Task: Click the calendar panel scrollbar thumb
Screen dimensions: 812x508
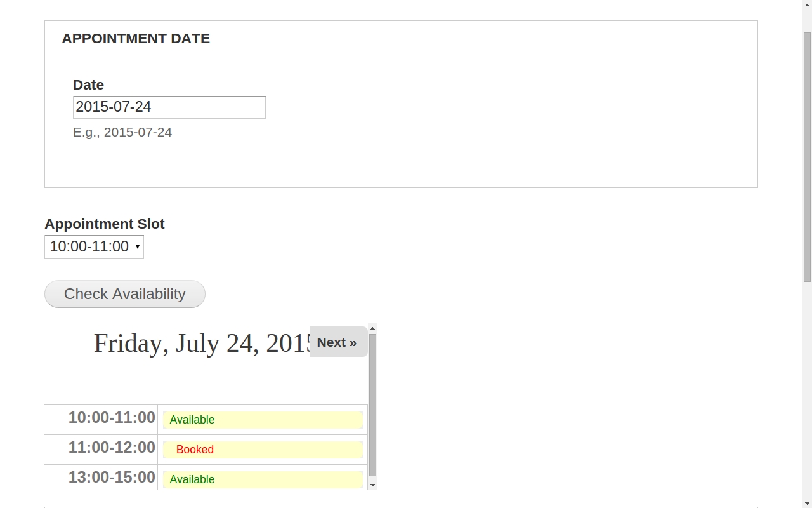Action: (x=372, y=405)
